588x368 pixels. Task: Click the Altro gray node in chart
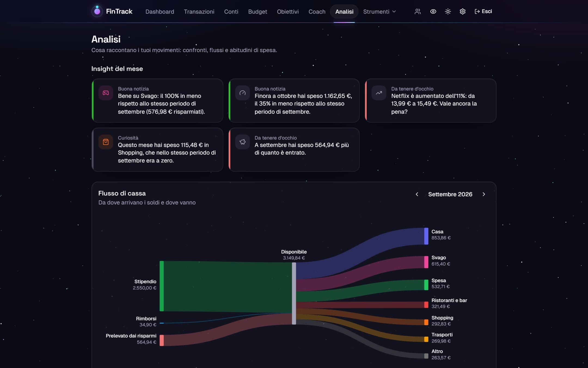pos(426,356)
